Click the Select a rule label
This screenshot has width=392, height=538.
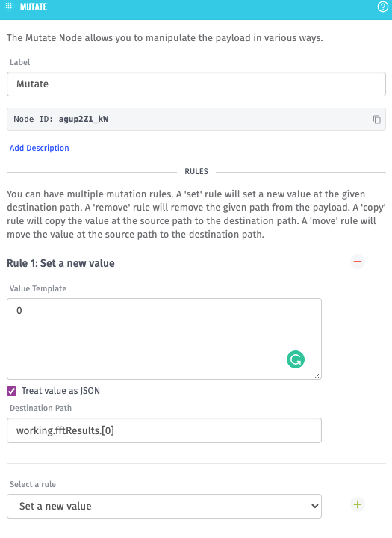[33, 484]
